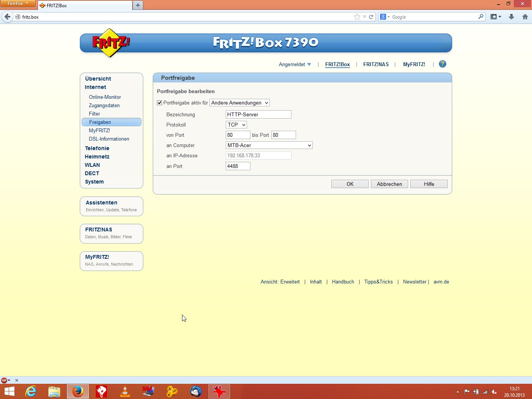Open a new tab with the plus button
The height and width of the screenshot is (399, 532).
[138, 5]
